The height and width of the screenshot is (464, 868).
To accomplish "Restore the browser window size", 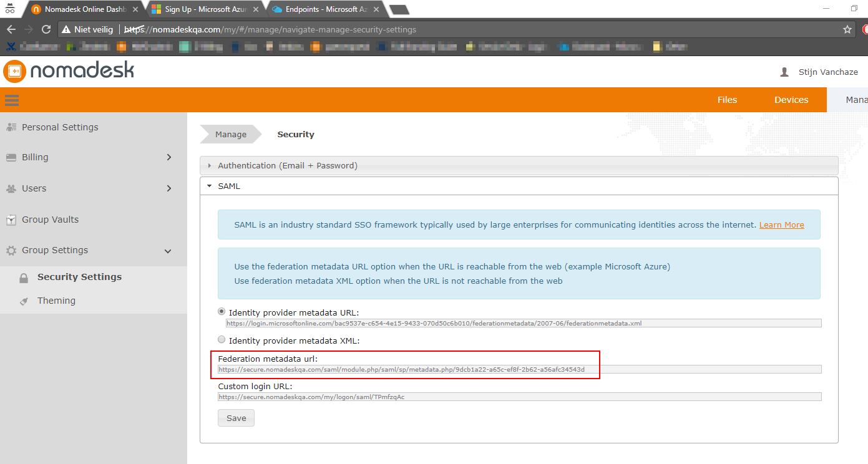I will click(854, 8).
